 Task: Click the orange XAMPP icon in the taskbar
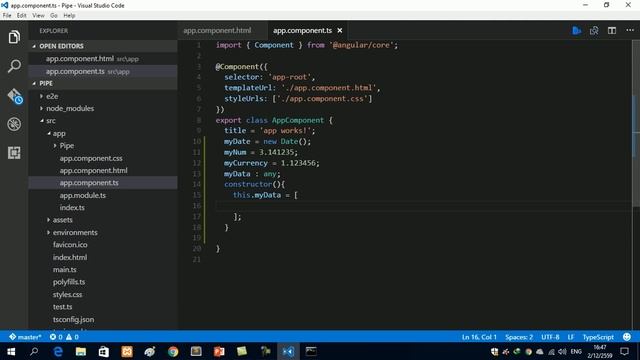(127, 351)
